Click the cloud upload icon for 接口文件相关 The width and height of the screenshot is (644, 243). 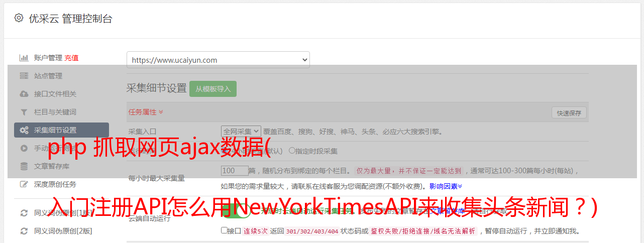click(24, 94)
